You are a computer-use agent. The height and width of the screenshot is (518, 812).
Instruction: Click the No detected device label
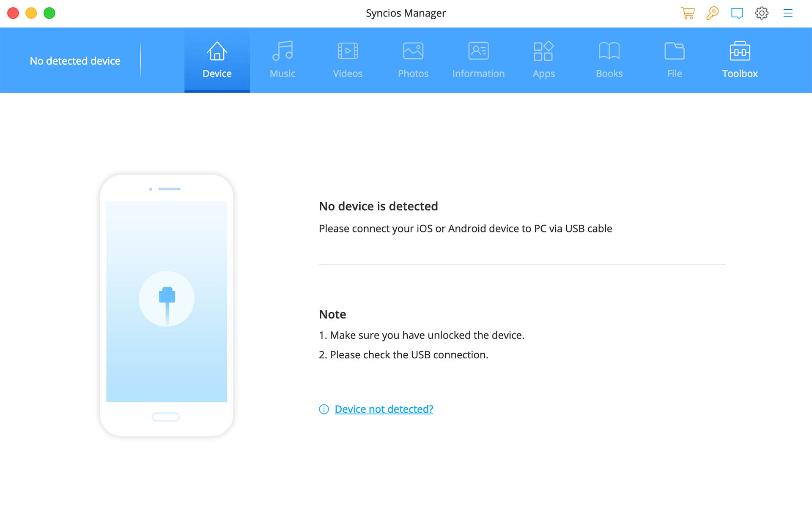tap(75, 61)
